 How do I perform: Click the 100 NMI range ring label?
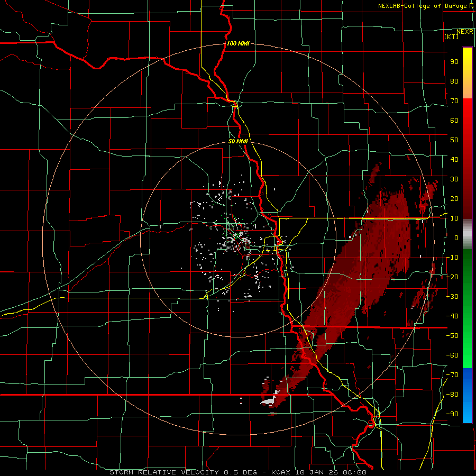[x=238, y=43]
